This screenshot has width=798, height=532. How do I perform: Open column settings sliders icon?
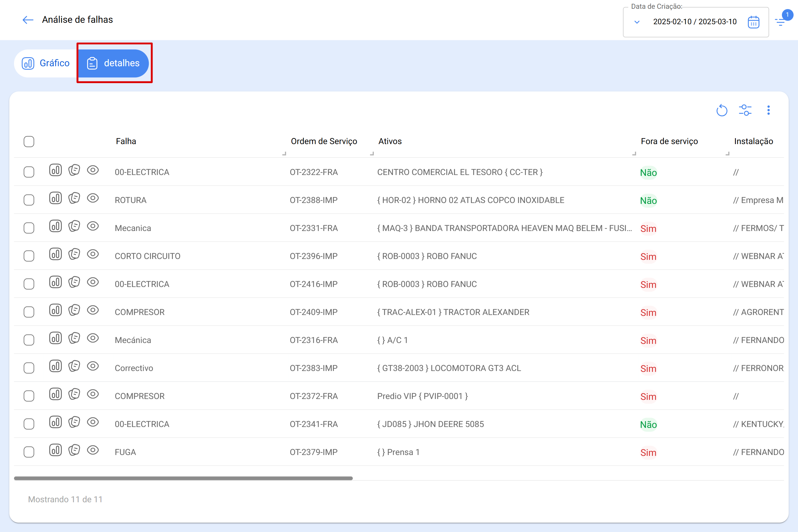(x=745, y=110)
